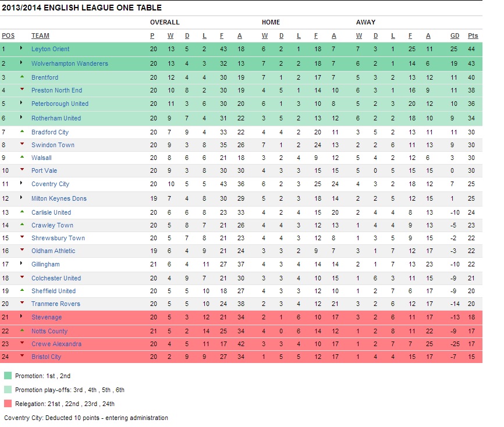Click the light green Promotion play-offs swatch
The image size is (504, 427).
point(8,390)
